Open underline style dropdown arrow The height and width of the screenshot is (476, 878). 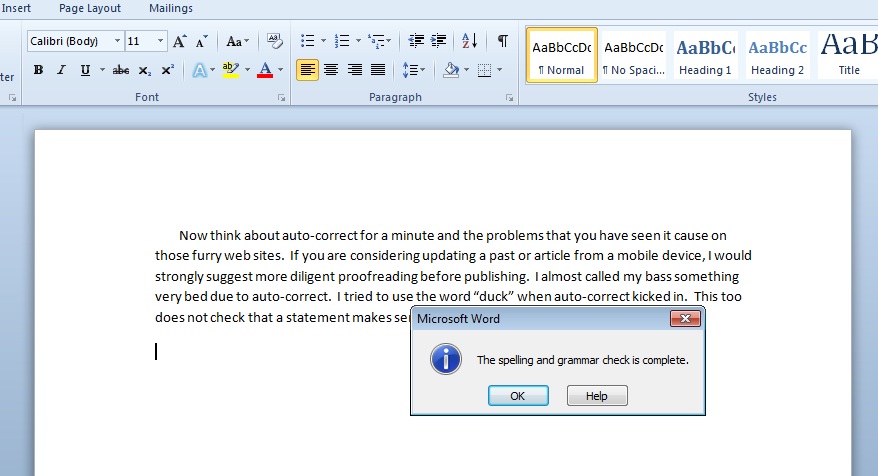pos(102,70)
